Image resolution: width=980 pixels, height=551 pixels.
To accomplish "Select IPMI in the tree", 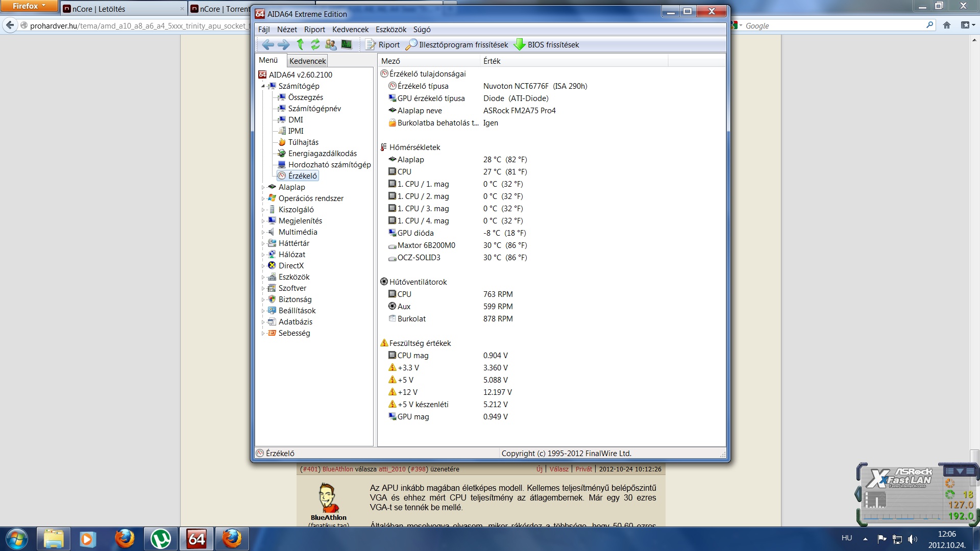I will point(296,131).
